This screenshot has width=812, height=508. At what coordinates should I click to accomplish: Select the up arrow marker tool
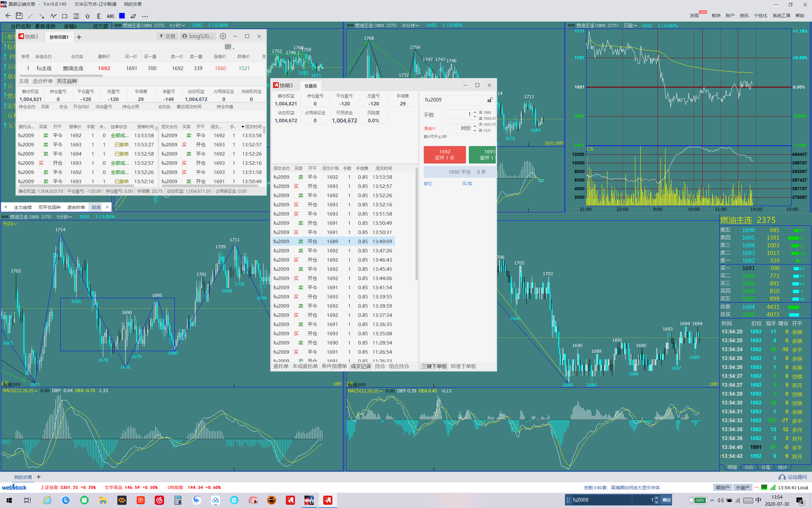88,16
